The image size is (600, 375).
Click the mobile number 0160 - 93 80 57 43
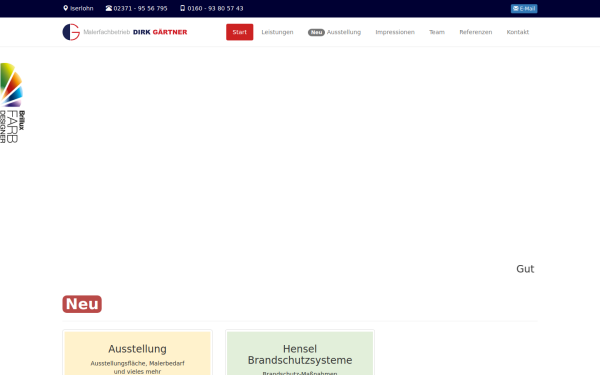215,8
